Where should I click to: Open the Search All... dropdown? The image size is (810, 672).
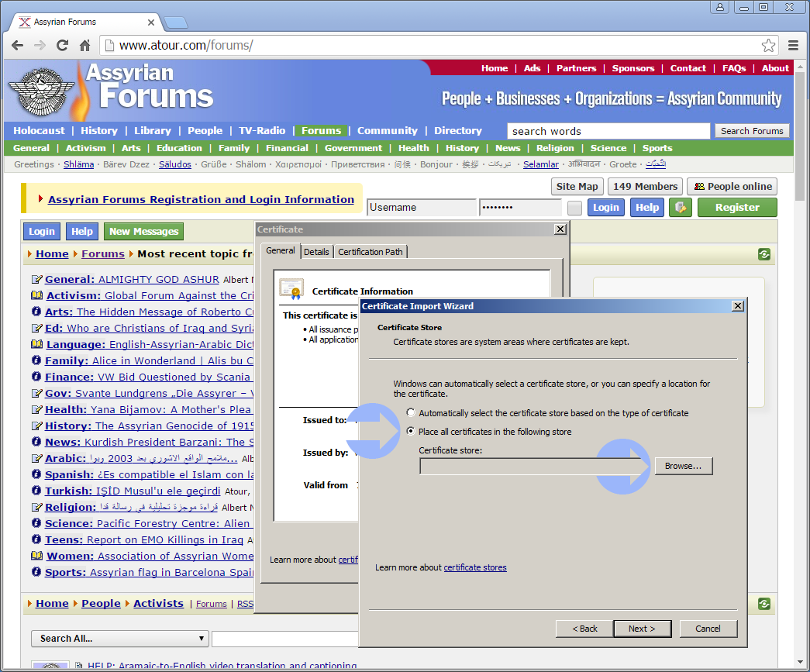tap(120, 639)
